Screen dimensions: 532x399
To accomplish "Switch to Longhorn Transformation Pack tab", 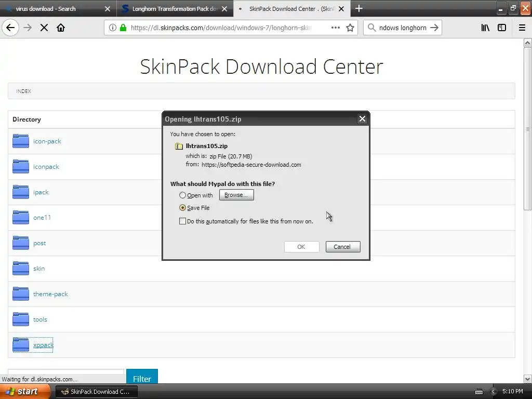I will 175,9.
